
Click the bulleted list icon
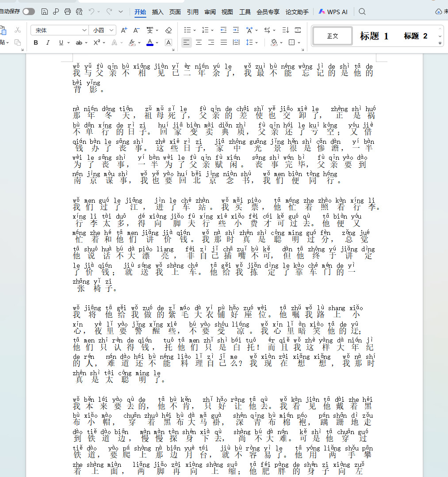(x=188, y=30)
